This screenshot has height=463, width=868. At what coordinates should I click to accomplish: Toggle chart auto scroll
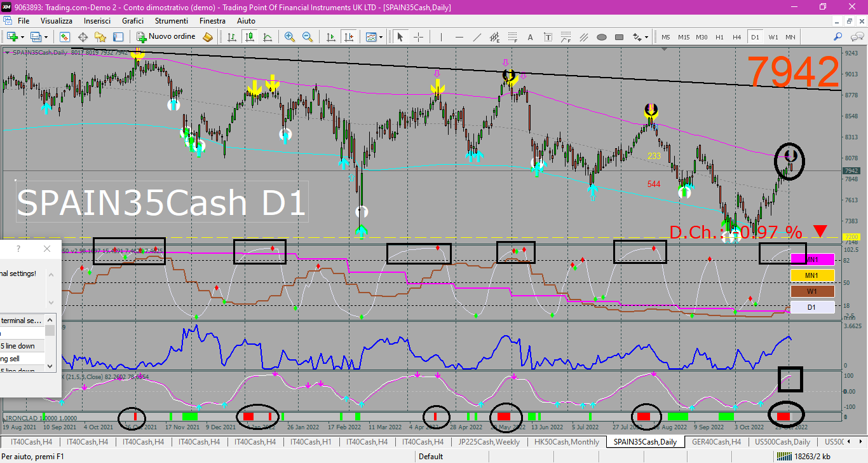[x=330, y=37]
